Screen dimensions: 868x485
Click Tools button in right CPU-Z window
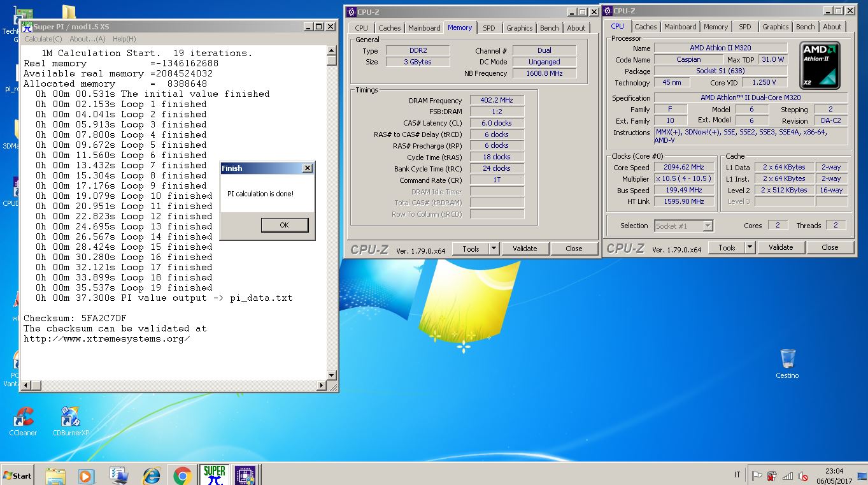(727, 247)
